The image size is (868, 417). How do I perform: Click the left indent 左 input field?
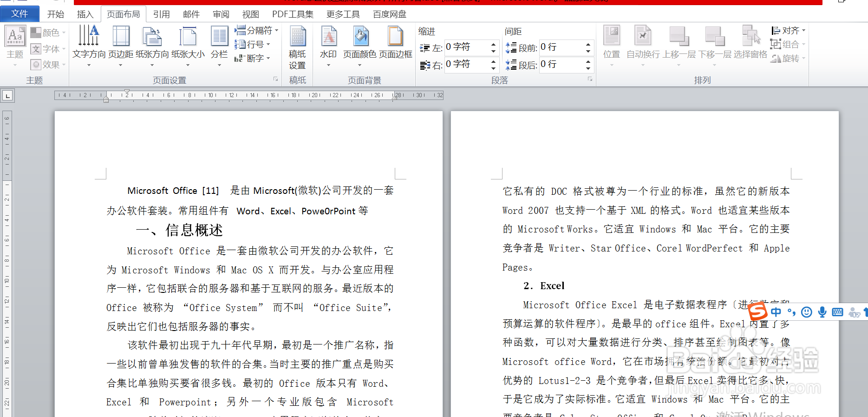tap(466, 47)
